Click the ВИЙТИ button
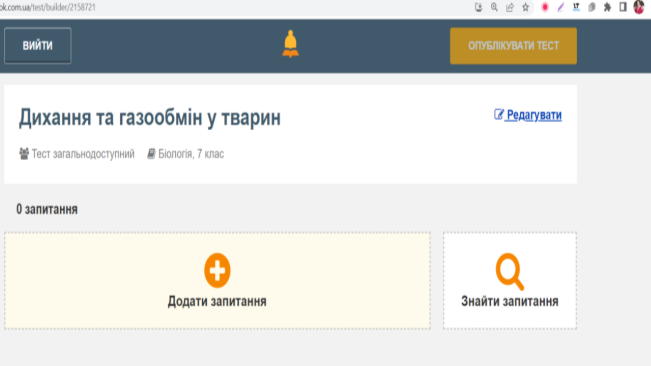Viewport: 651px width, 366px height. (x=38, y=46)
